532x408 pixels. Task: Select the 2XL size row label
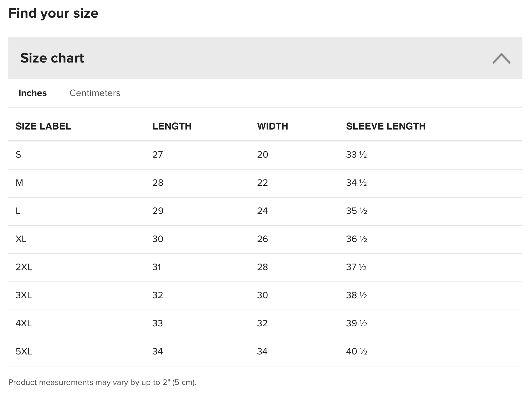pyautogui.click(x=24, y=267)
